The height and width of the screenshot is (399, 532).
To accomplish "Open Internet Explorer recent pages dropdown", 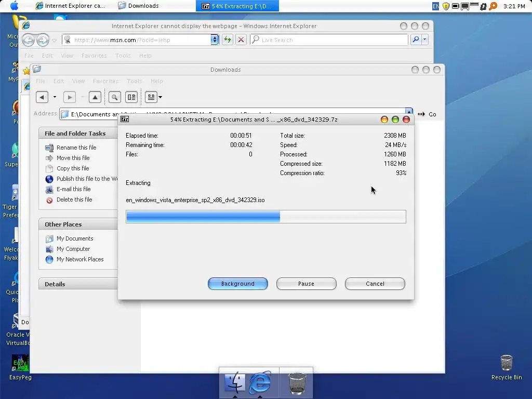I will (54, 41).
